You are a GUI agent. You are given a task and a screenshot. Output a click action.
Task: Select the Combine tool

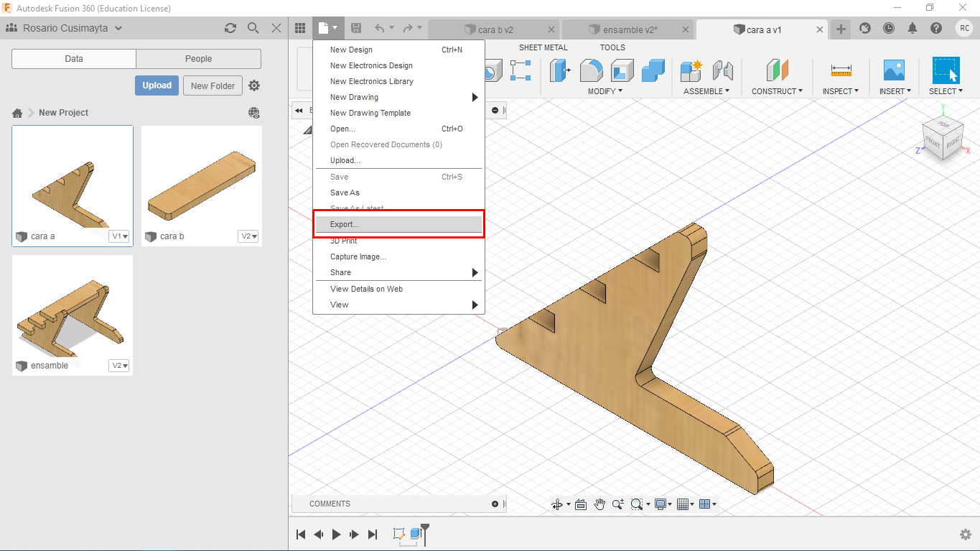pos(653,70)
